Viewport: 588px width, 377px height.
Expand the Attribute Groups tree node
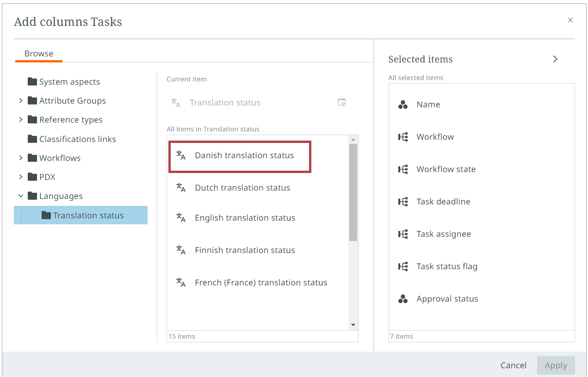coord(20,101)
